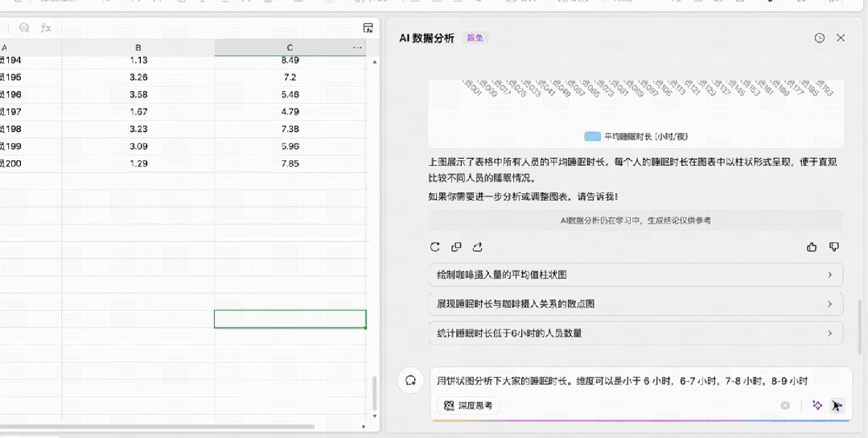Toggle 深度思考 deep thinking mode
This screenshot has width=868, height=438.
[468, 405]
